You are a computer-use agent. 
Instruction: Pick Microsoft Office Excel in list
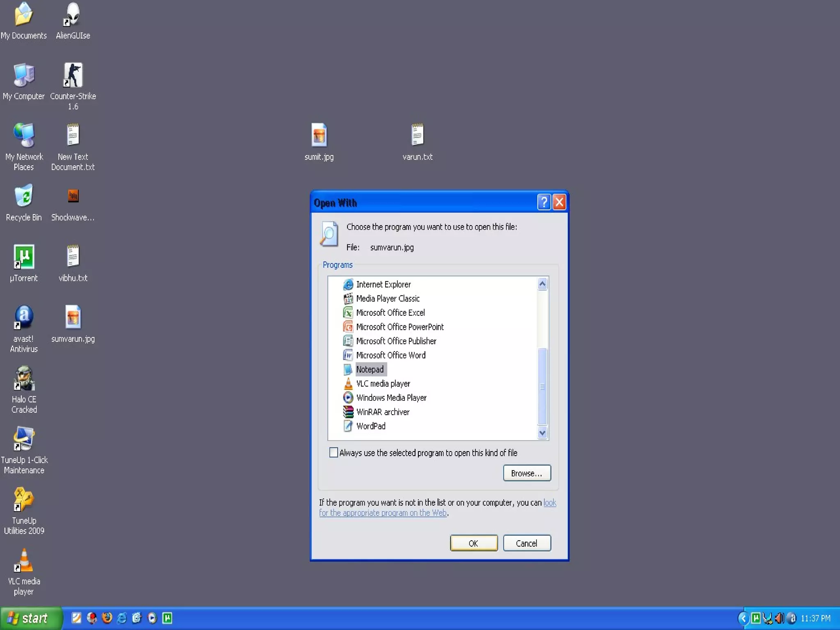[390, 313]
